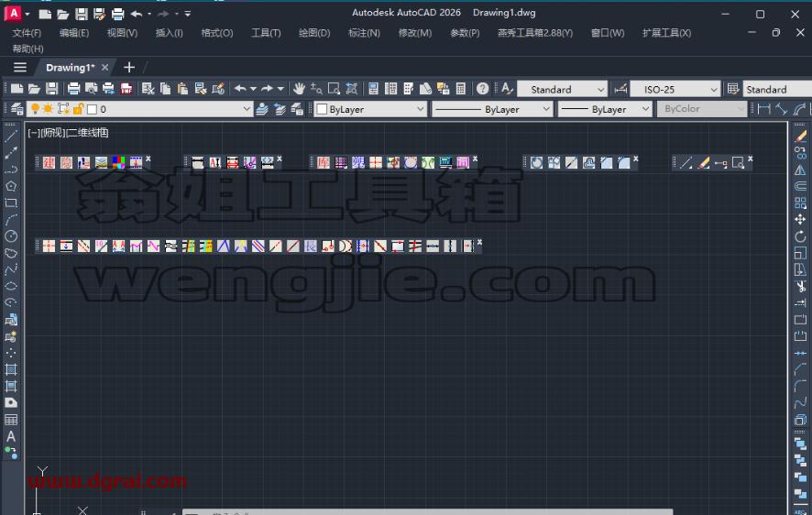Click the Plot Preview icon
This screenshot has width=812, height=515.
point(91,89)
